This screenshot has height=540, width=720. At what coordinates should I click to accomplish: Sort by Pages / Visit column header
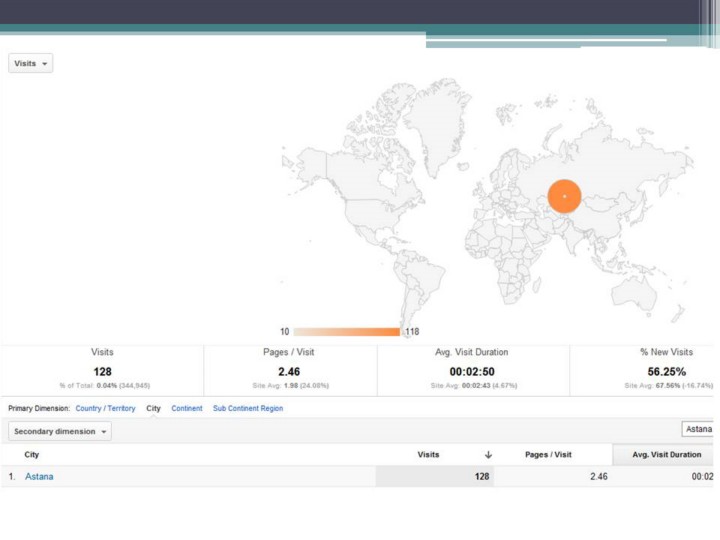[548, 455]
